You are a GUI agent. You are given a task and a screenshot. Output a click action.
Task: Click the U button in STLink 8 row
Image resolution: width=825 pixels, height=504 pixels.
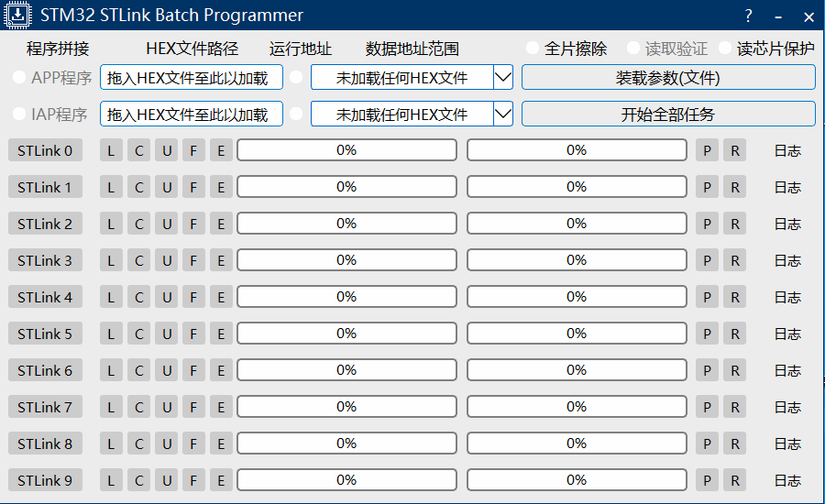point(166,444)
